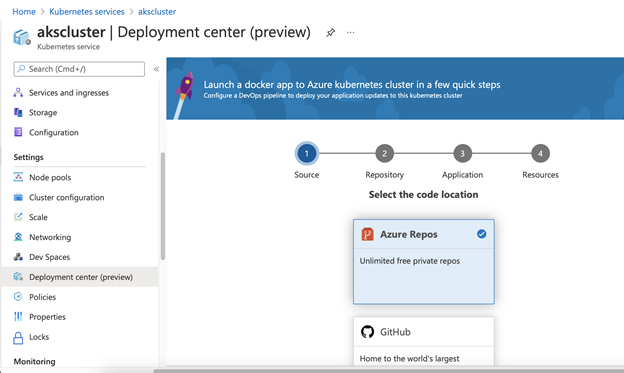Click the Azure Repos selected checkmark

pyautogui.click(x=482, y=234)
